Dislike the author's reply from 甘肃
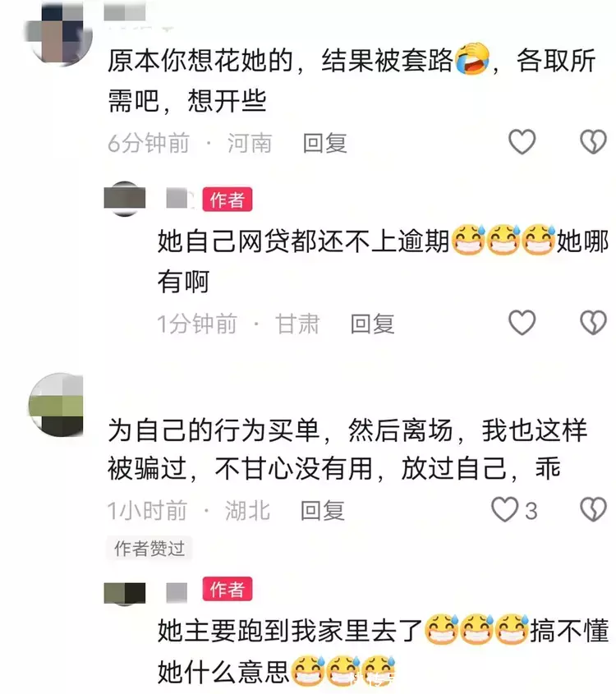 (x=593, y=323)
